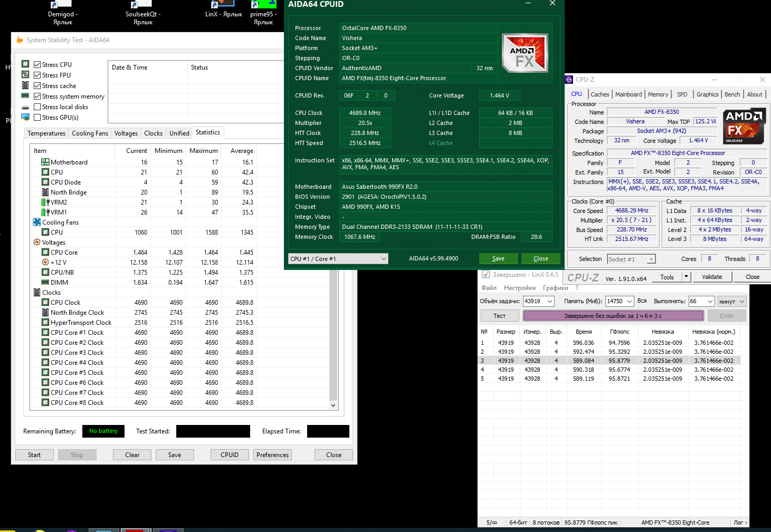Click the CPU Core #8 Clock row label
The image size is (771, 532).
point(77,403)
